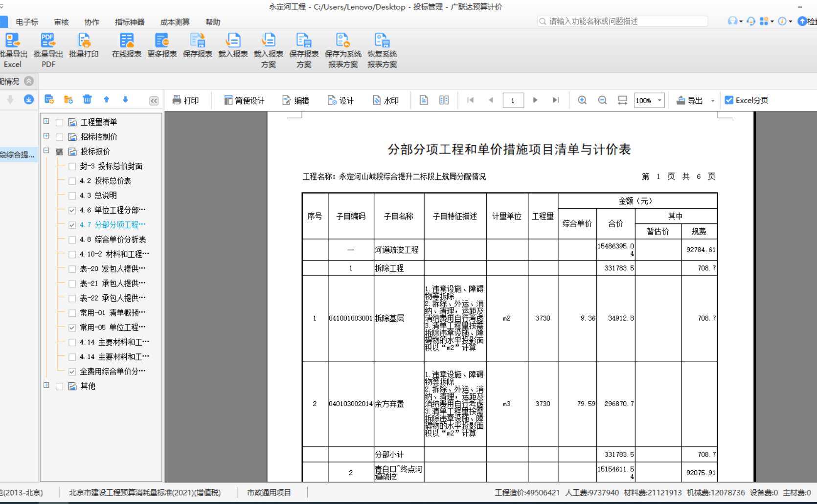Expand the 工程量清单 tree node
Image resolution: width=817 pixels, height=504 pixels.
pyautogui.click(x=46, y=121)
